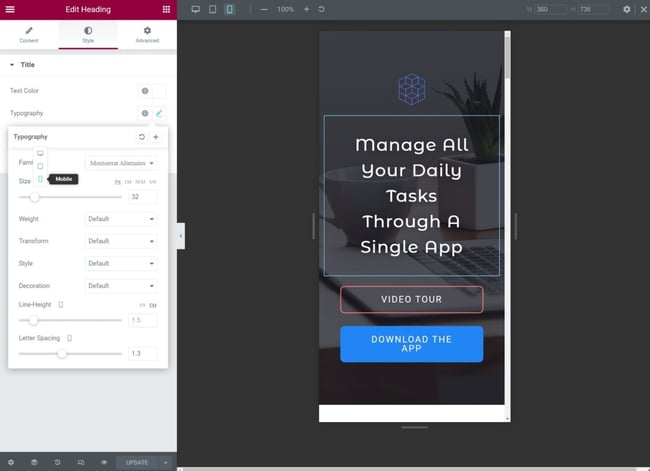Click the VIDEO TOUR button in preview

click(x=411, y=299)
